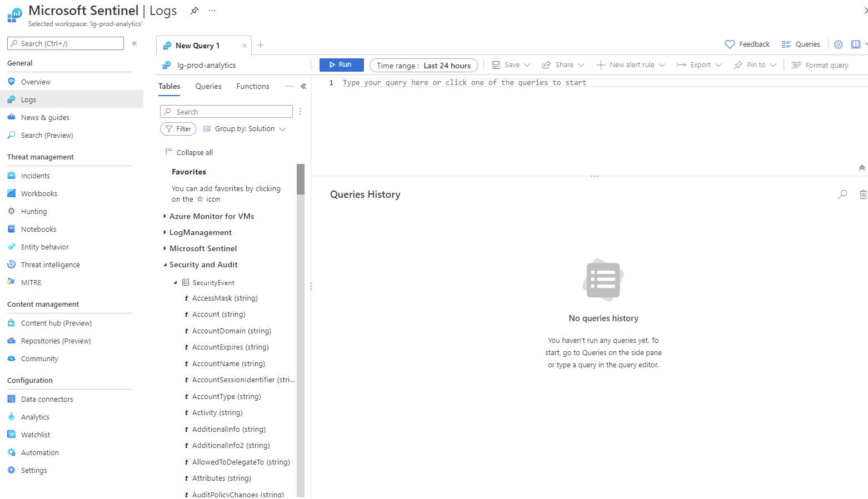This screenshot has height=499, width=868.
Task: Pin the Microsoft Sentinel Logs blade
Action: 194,11
